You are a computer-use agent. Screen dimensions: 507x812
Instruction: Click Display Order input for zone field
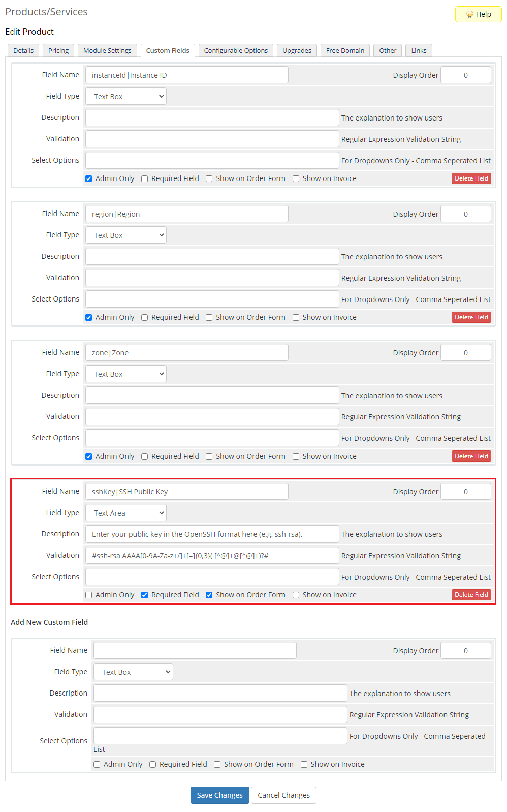coord(465,352)
